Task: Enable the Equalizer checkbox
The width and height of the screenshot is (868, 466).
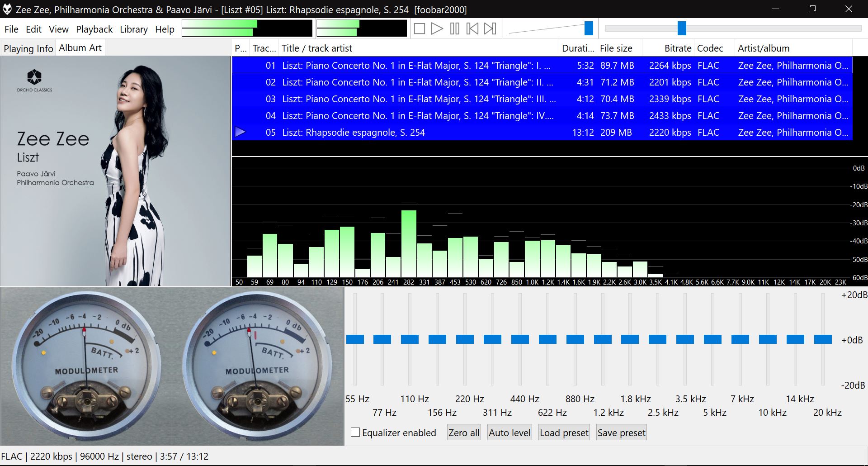Action: pos(355,433)
